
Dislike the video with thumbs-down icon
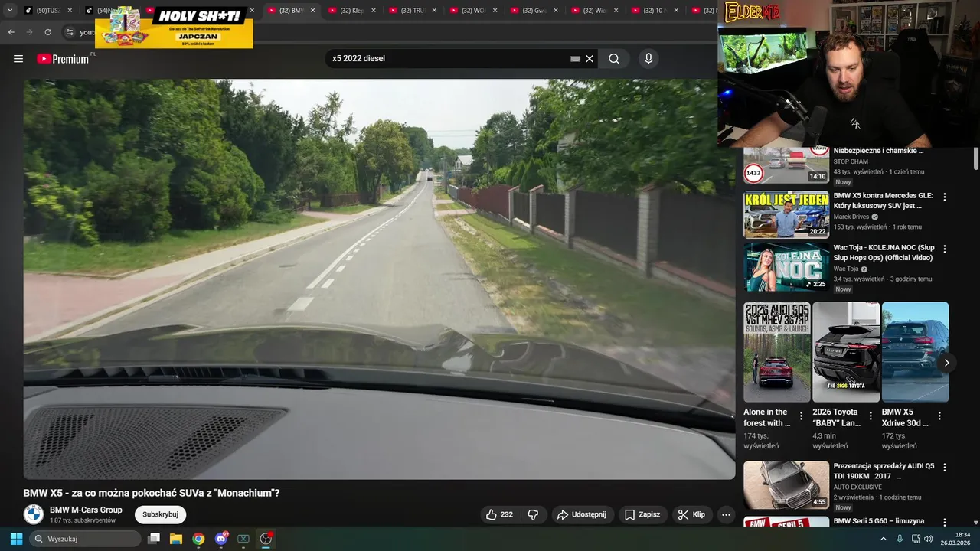coord(534,515)
